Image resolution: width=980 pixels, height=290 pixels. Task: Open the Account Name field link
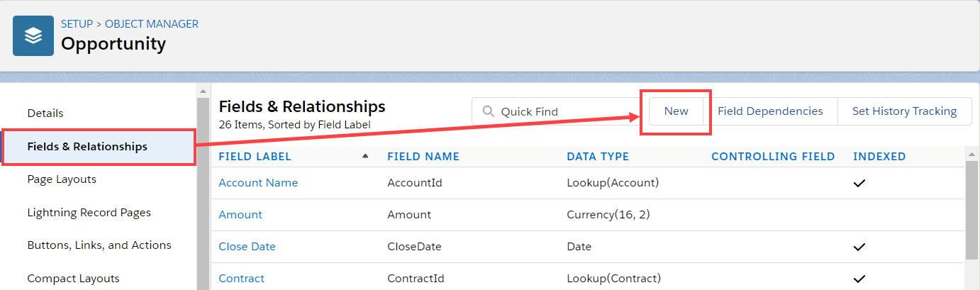point(258,183)
